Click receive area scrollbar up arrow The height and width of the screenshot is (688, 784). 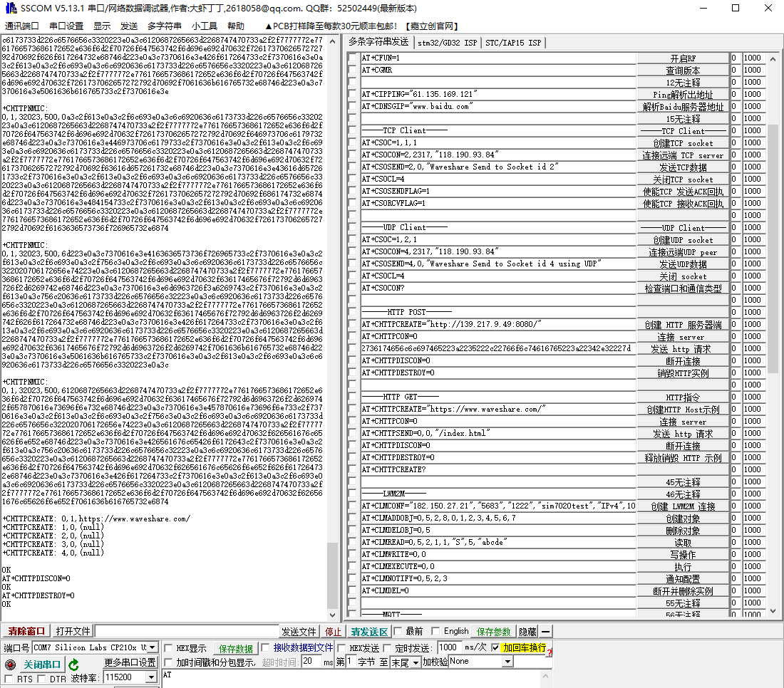click(333, 42)
